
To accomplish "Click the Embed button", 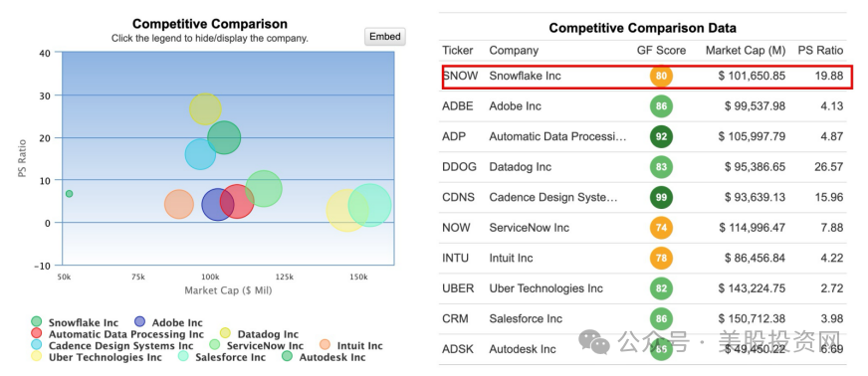I will click(x=385, y=37).
